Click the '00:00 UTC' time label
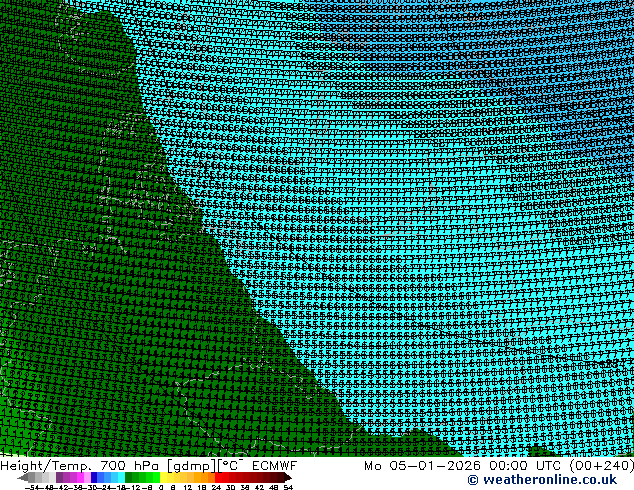Screen dimensions: 634x490 pos(525,466)
